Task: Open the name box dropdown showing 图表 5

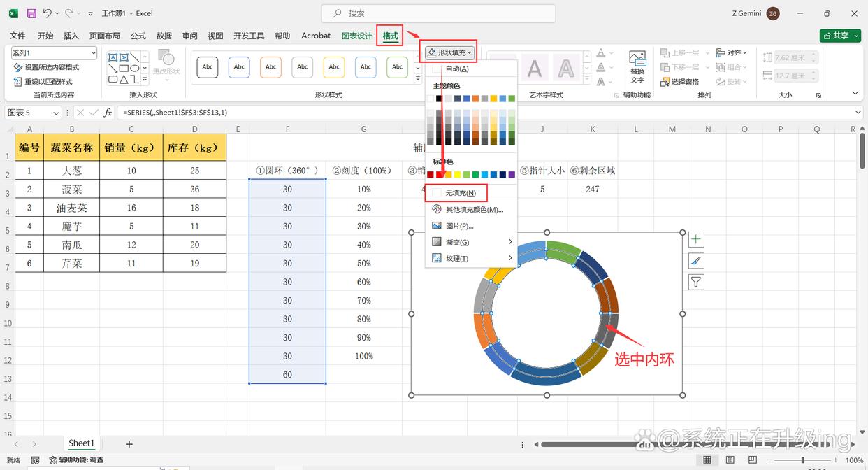Action: tap(57, 113)
